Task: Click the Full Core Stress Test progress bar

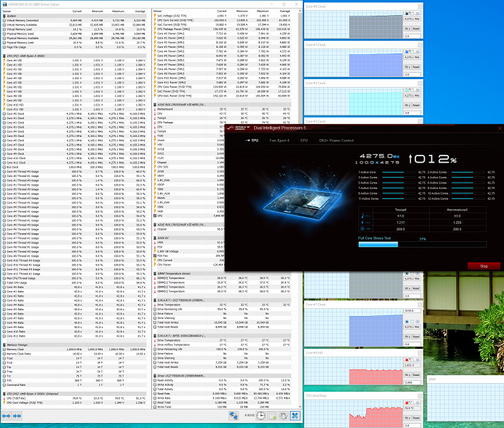Action: [x=422, y=245]
